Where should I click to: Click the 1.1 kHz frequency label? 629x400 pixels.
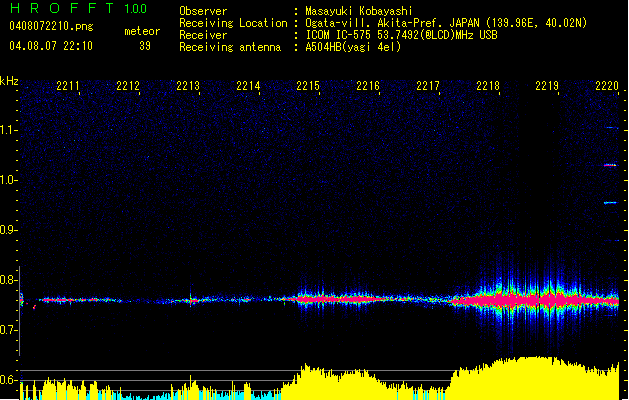pos(9,130)
